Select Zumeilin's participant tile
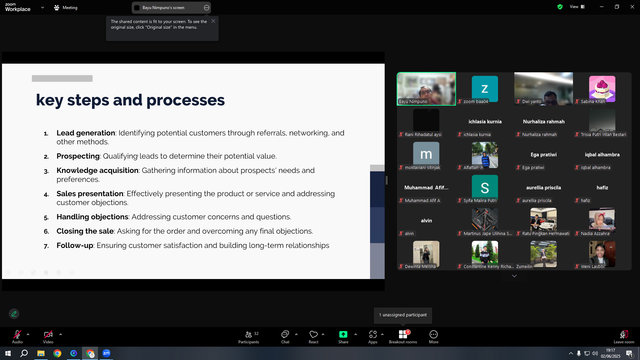The height and width of the screenshot is (360, 640). [x=544, y=254]
